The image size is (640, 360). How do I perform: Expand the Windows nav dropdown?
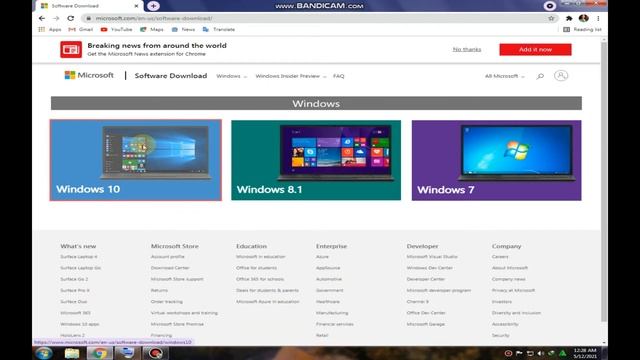click(231, 76)
